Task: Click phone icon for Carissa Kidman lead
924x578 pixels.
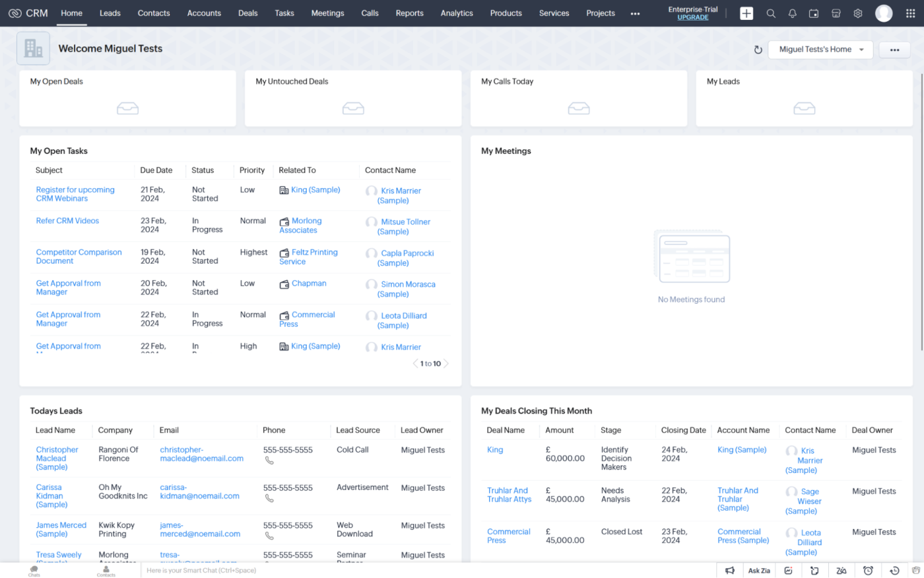Action: (269, 499)
